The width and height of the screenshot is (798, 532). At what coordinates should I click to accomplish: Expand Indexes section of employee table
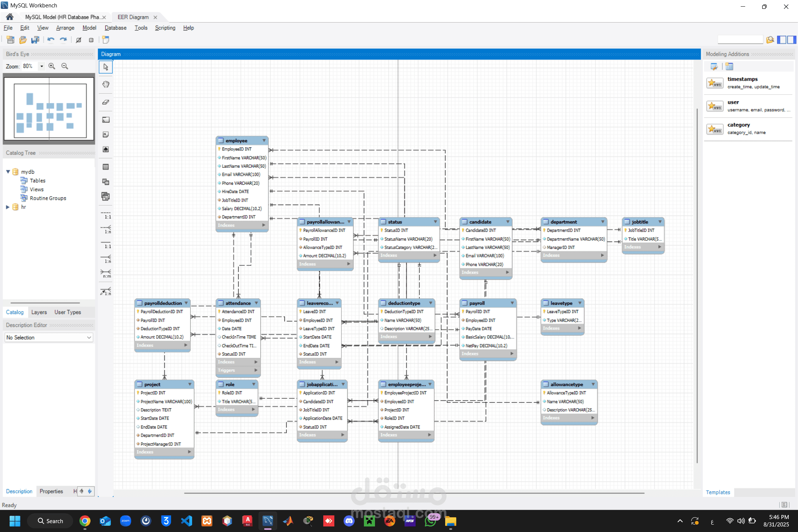[x=264, y=225]
